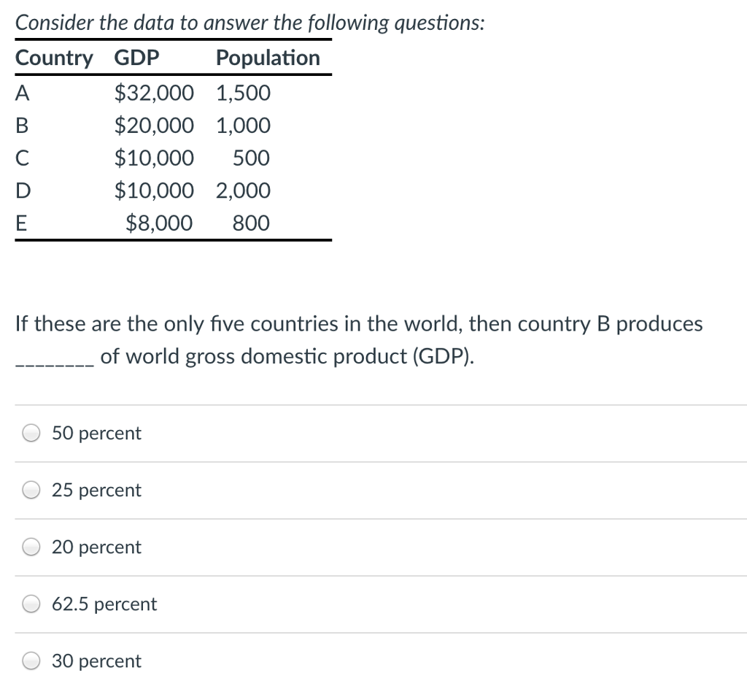Select the 62.5 percent radio button

[31, 604]
